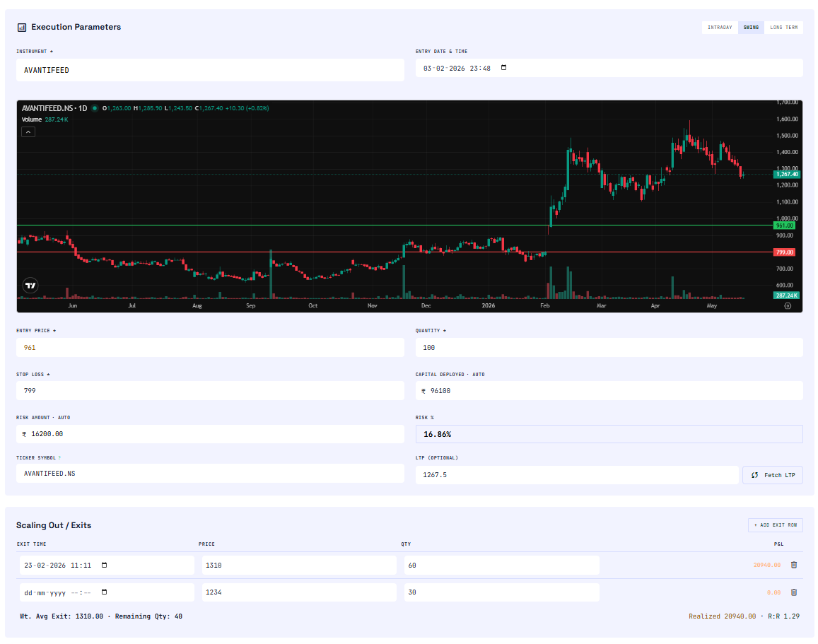
Task: Click the 1,267.40 current price label
Action: pos(787,174)
